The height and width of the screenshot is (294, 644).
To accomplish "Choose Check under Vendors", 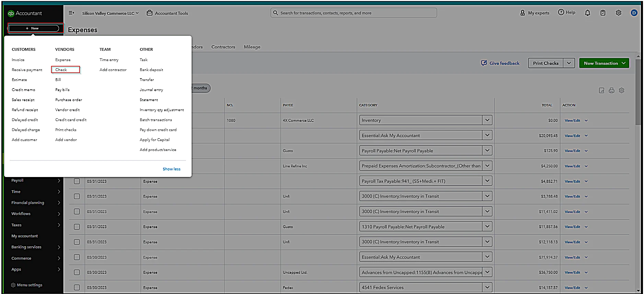I will coord(61,70).
